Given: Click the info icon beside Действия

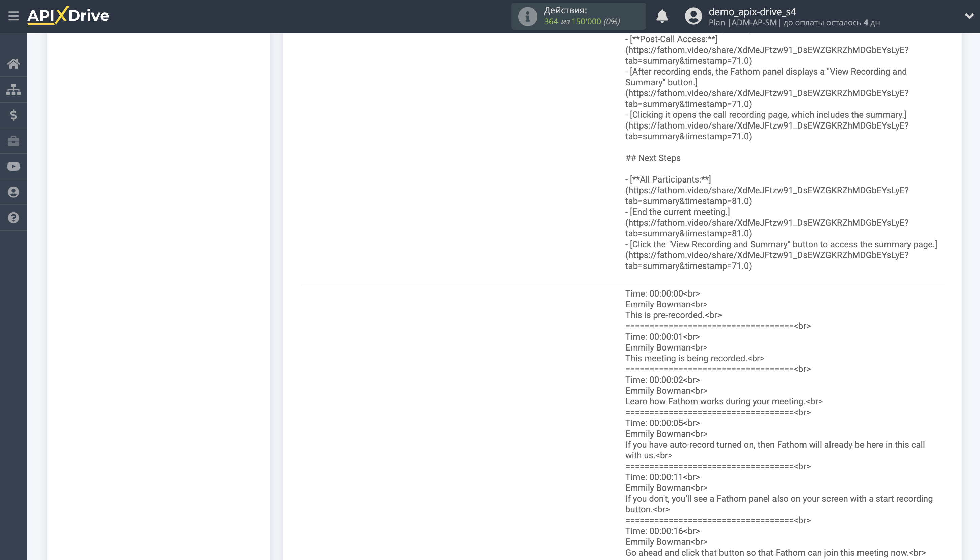Looking at the screenshot, I should click(x=527, y=17).
